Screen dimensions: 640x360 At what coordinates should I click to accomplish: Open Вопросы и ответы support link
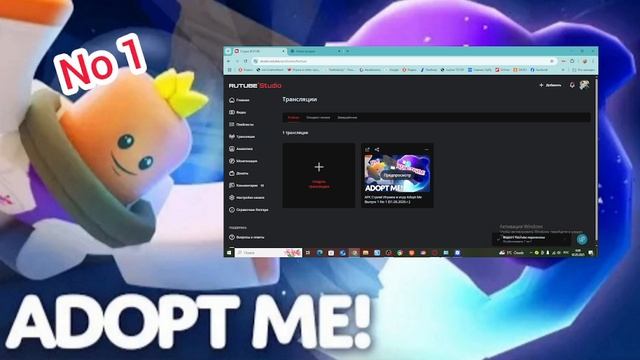coord(247,237)
